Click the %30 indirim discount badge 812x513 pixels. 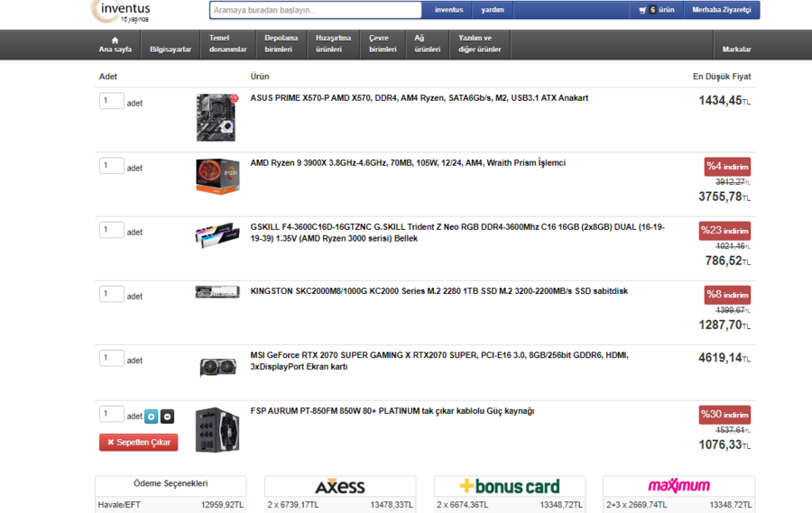click(724, 415)
